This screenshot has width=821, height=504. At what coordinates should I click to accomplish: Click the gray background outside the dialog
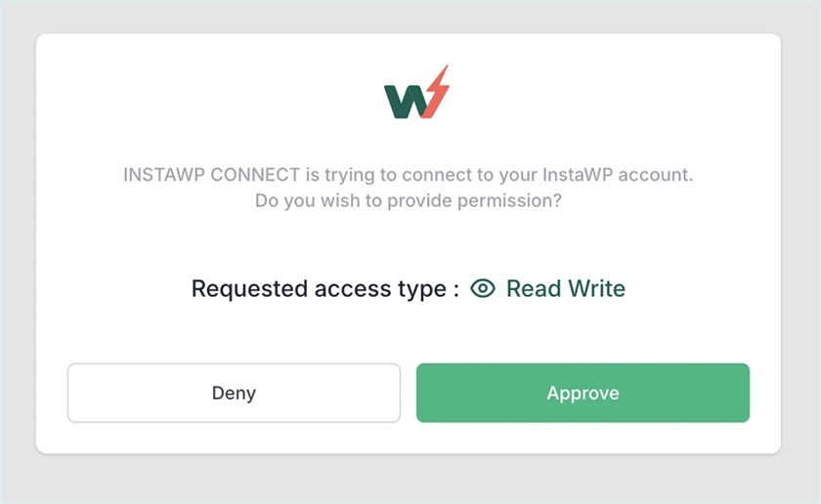(409, 481)
